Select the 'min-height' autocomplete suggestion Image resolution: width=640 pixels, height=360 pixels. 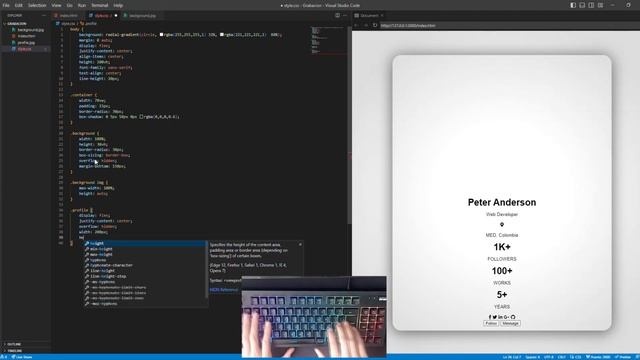145,249
